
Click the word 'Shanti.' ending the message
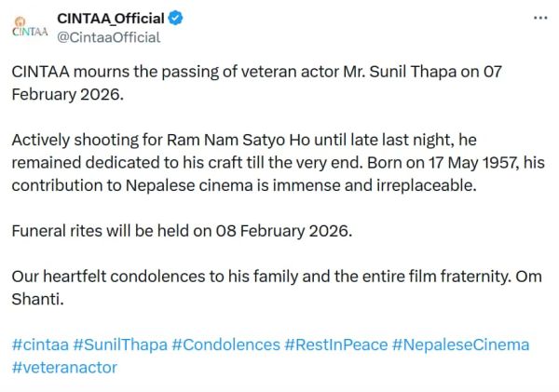[x=39, y=299]
